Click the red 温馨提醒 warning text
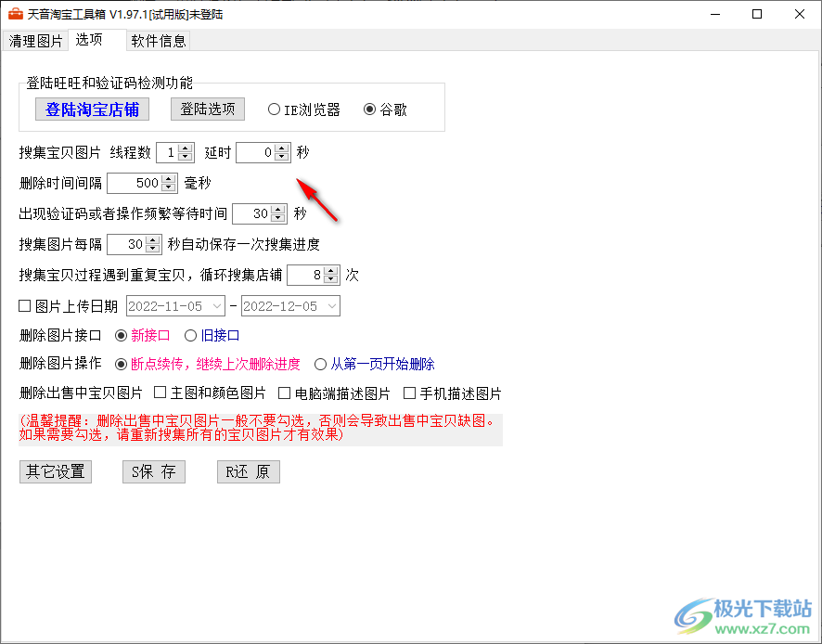The height and width of the screenshot is (644, 822). click(260, 428)
